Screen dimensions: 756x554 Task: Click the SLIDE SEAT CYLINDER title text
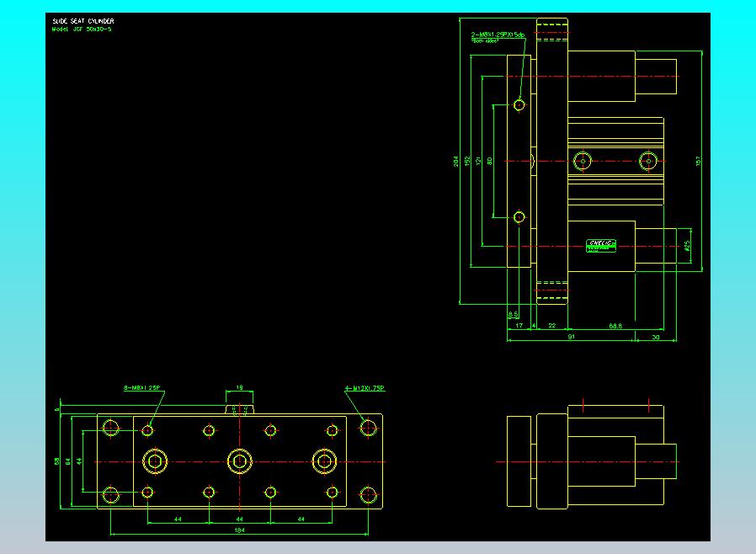click(x=83, y=21)
